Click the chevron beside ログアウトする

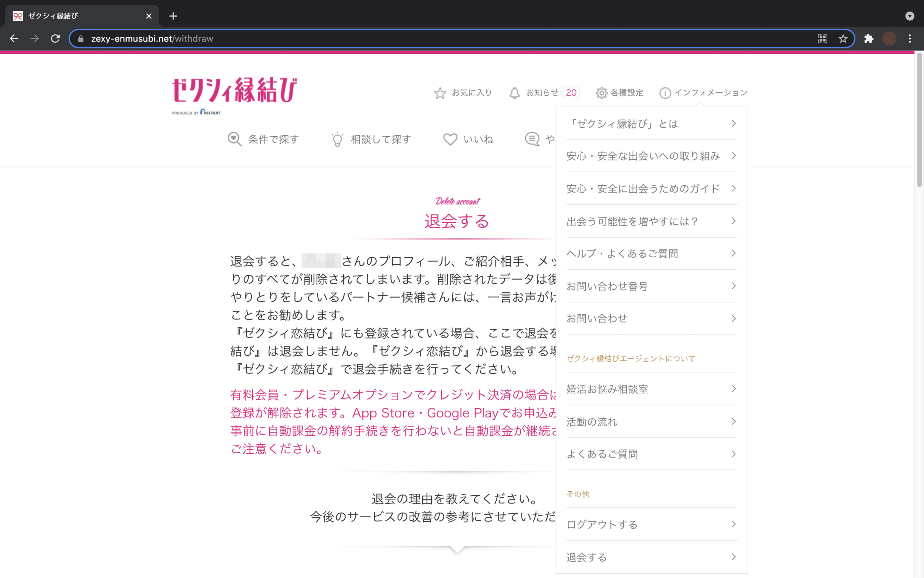click(733, 524)
